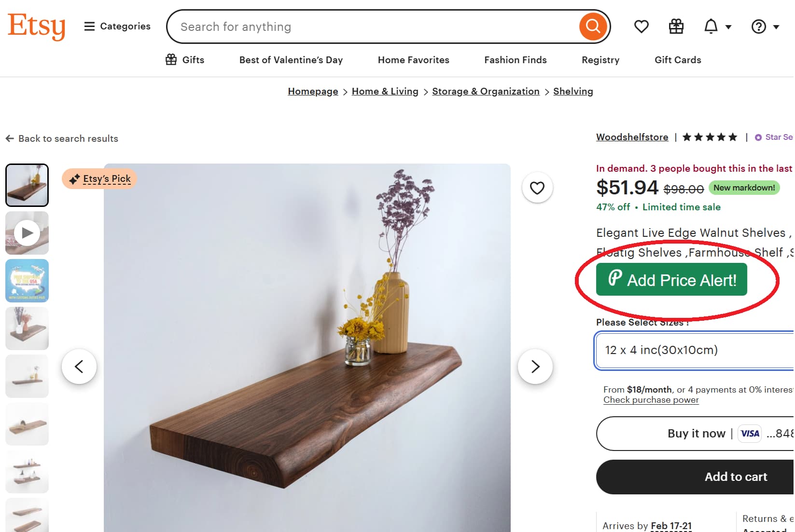This screenshot has height=532, width=795.
Task: Click the gift box icon near notifications
Action: pos(676,26)
